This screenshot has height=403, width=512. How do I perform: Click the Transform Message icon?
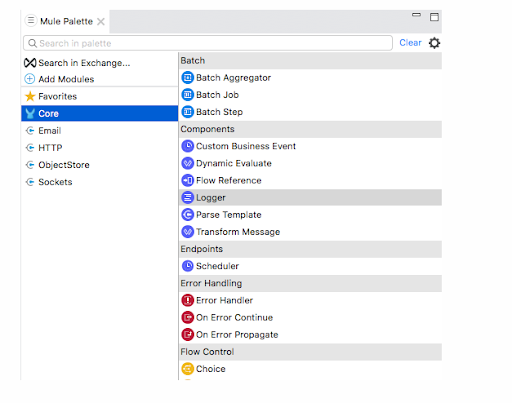(x=187, y=232)
